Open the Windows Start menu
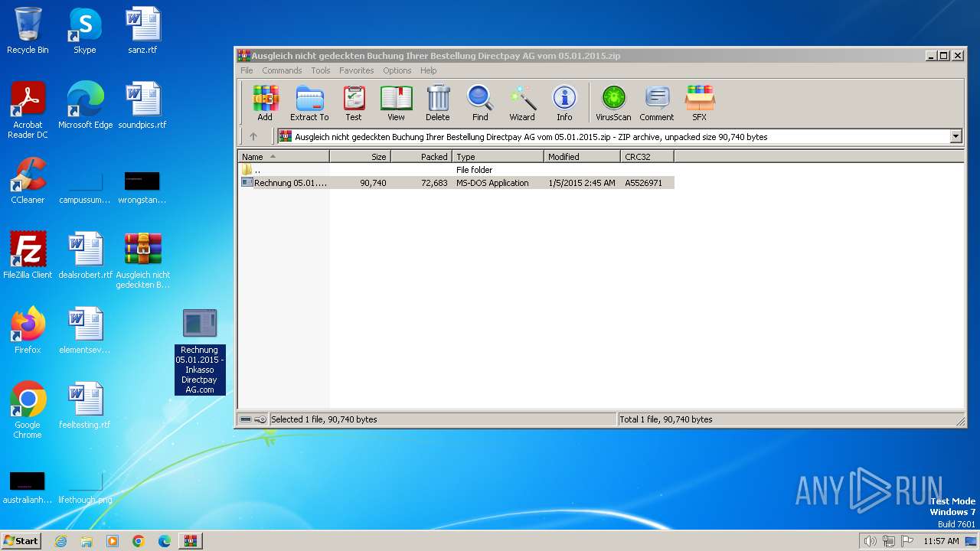This screenshot has width=980, height=551. [21, 540]
